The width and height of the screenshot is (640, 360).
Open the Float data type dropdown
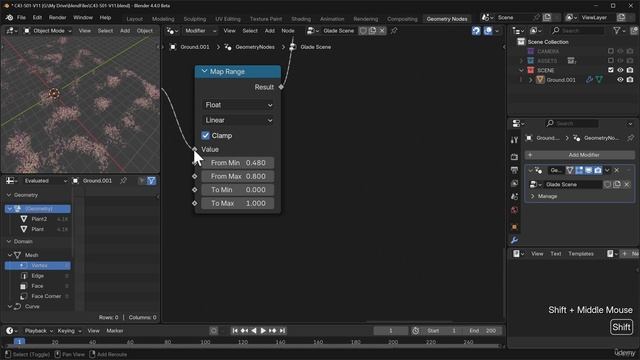point(238,105)
